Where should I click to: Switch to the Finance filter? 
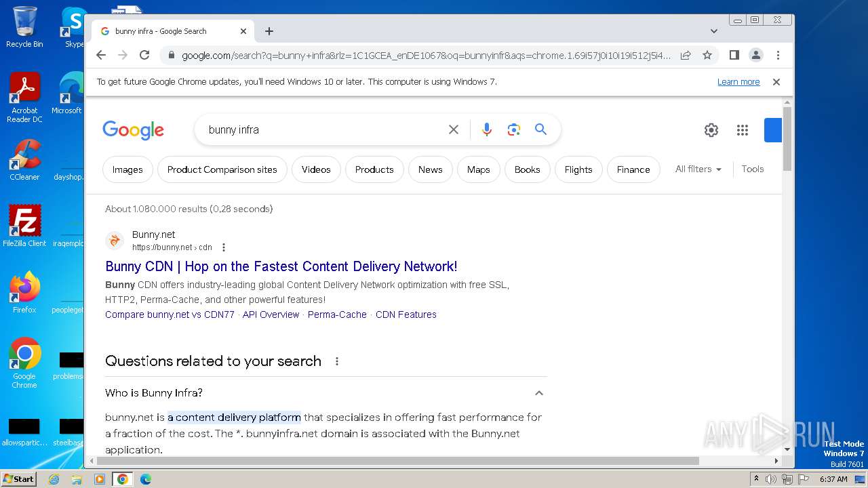633,169
